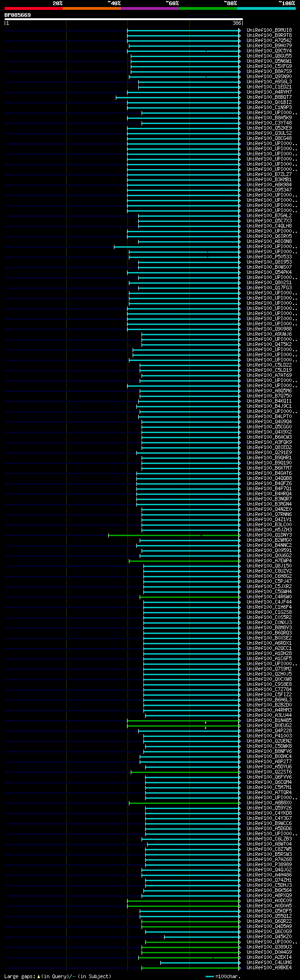
Task: Select the UniRef100_Q22ST6 entry
Action: [x=269, y=772]
